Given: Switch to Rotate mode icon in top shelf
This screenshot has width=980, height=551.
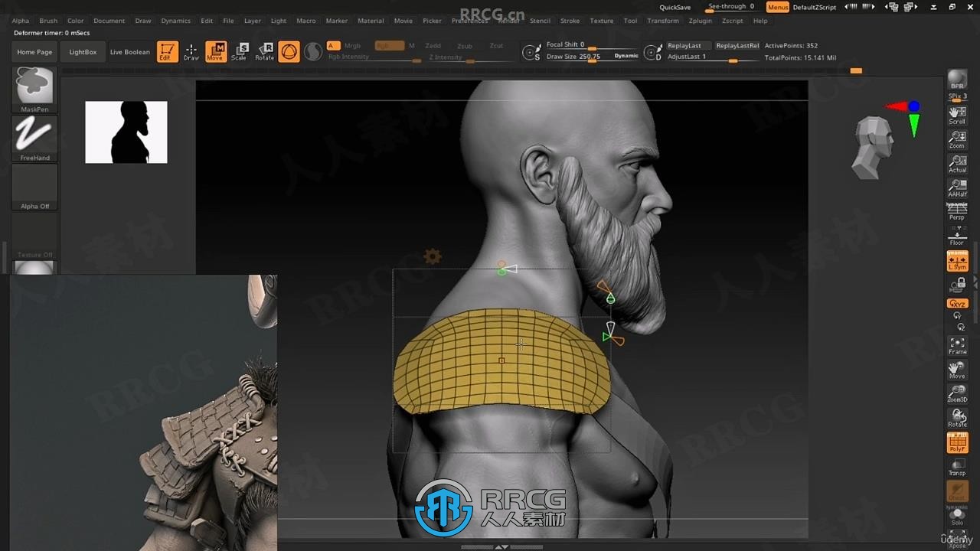Looking at the screenshot, I should click(264, 52).
